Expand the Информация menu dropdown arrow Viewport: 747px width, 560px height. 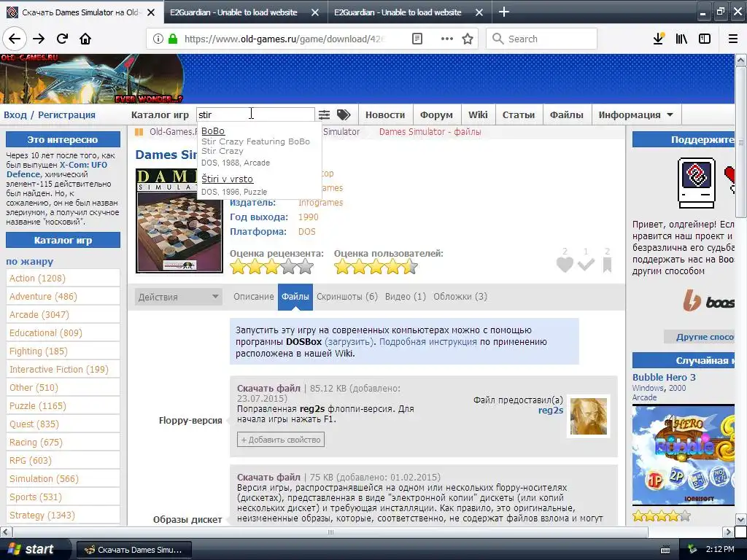click(670, 114)
